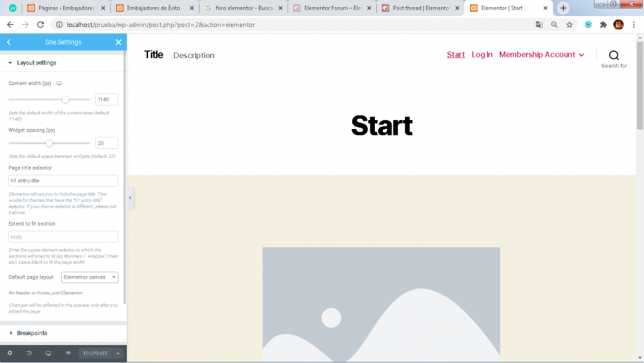This screenshot has height=363, width=644.
Task: Select the Start page heading
Action: tap(382, 126)
